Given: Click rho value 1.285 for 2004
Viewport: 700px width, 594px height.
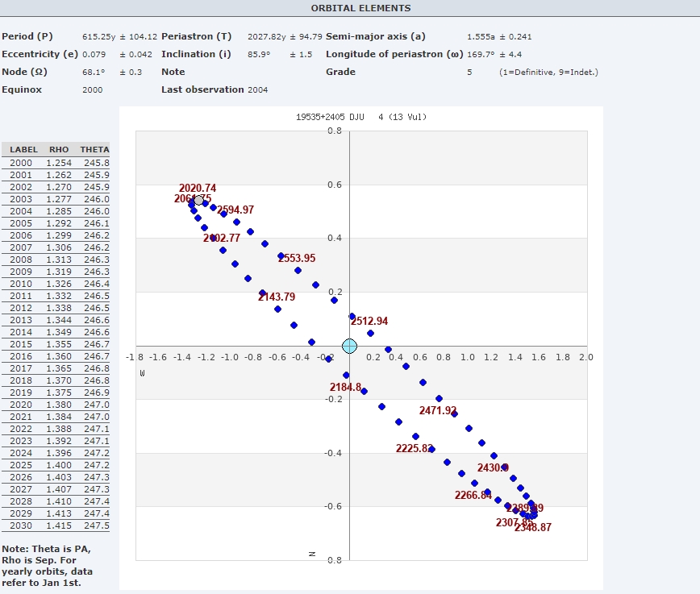Looking at the screenshot, I should (59, 211).
